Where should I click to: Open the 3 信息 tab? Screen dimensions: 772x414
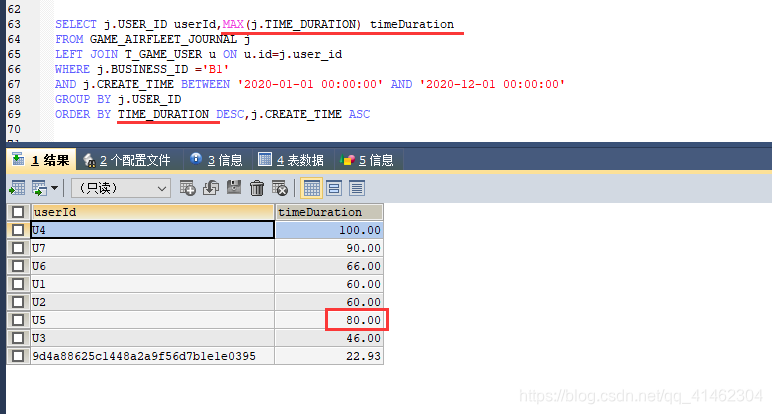(x=217, y=160)
